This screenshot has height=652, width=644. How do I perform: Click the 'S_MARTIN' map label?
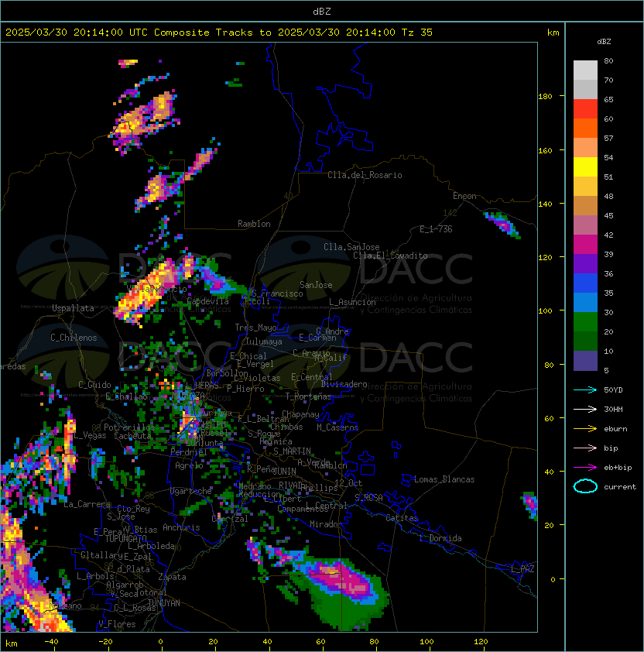point(292,451)
